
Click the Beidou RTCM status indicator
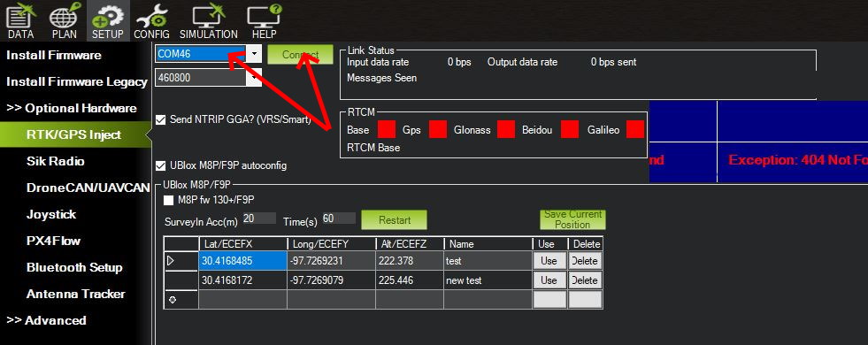point(570,129)
